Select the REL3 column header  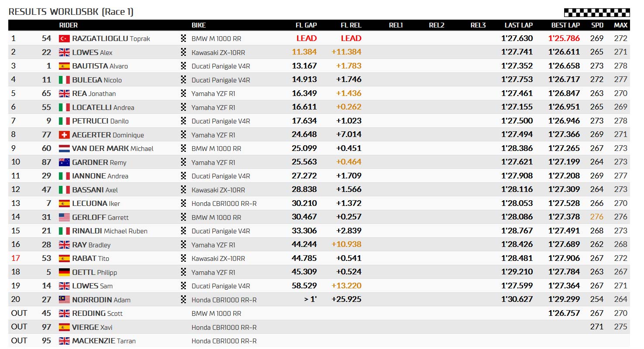coord(478,25)
